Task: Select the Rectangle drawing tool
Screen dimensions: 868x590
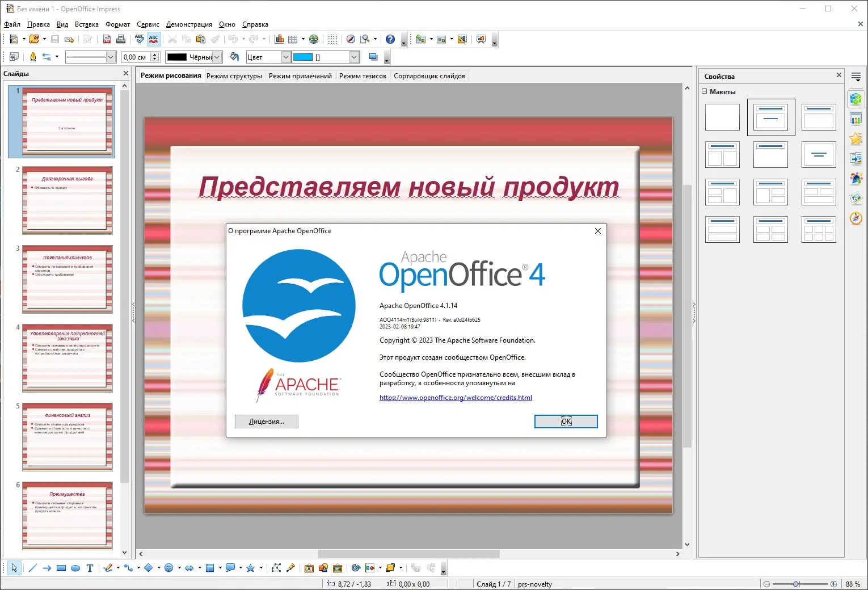Action: (x=61, y=568)
